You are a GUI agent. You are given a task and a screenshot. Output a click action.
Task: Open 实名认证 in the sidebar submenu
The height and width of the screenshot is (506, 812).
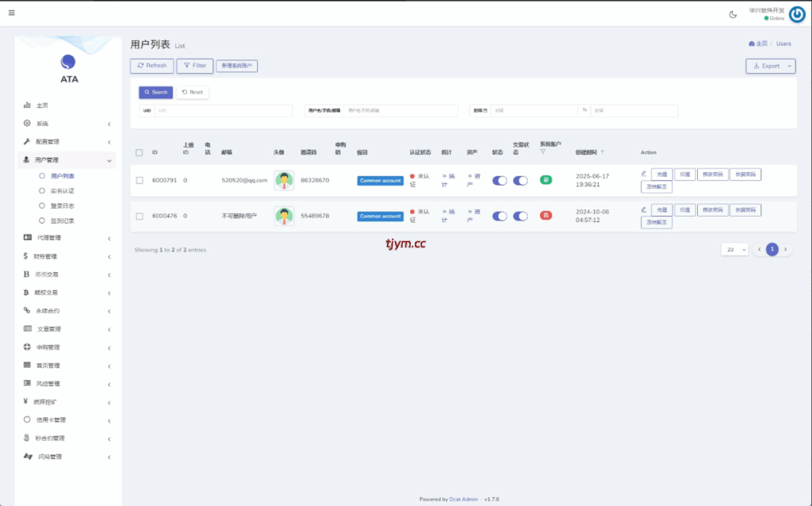(62, 190)
